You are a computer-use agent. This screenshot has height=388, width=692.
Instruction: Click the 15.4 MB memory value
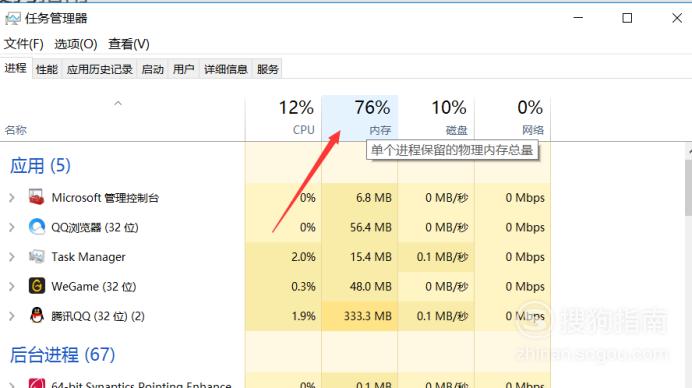(x=371, y=257)
